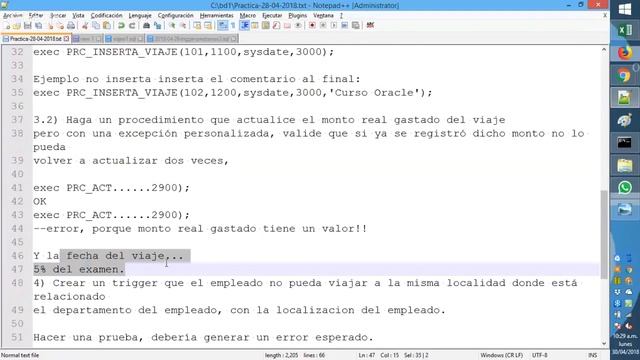The width and height of the screenshot is (640, 360).
Task: Select the Practica-28-04-2018.txt tab
Action: 36,39
